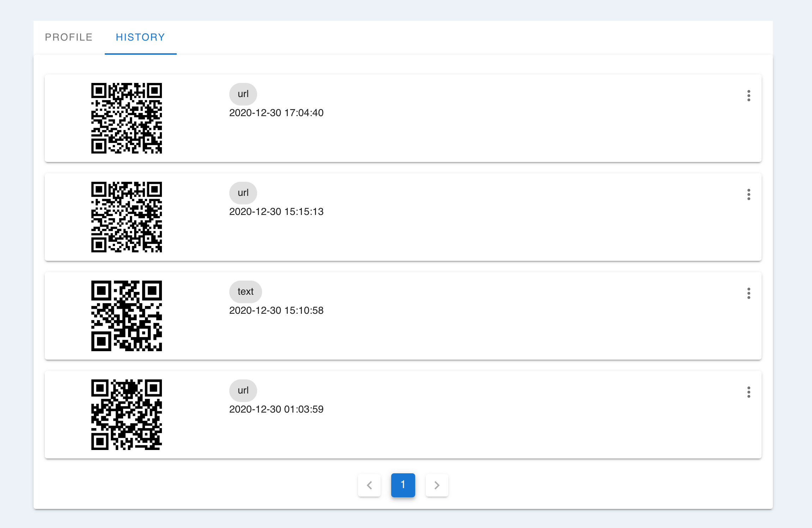Image resolution: width=812 pixels, height=528 pixels.
Task: Click timestamp 2020-12-30 17:04:40
Action: pyautogui.click(x=276, y=113)
